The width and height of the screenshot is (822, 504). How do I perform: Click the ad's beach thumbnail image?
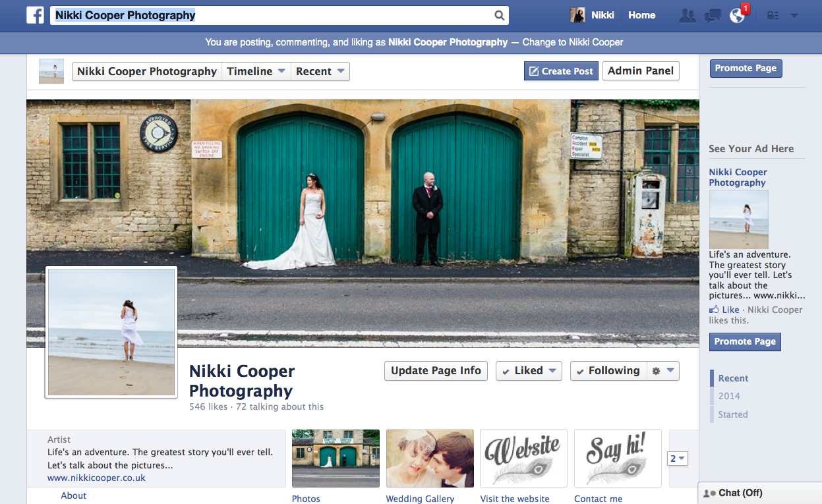(x=738, y=219)
